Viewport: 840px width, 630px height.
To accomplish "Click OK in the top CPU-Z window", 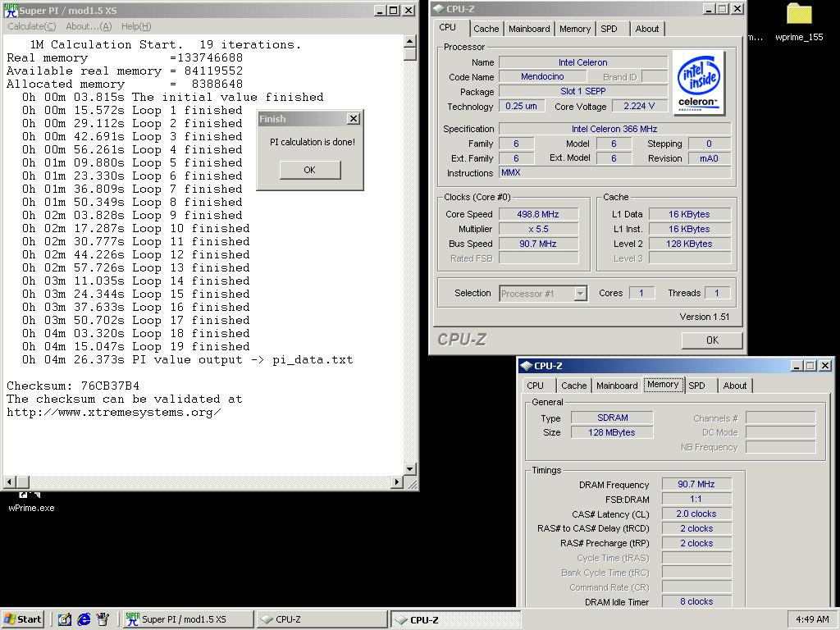I will click(712, 340).
